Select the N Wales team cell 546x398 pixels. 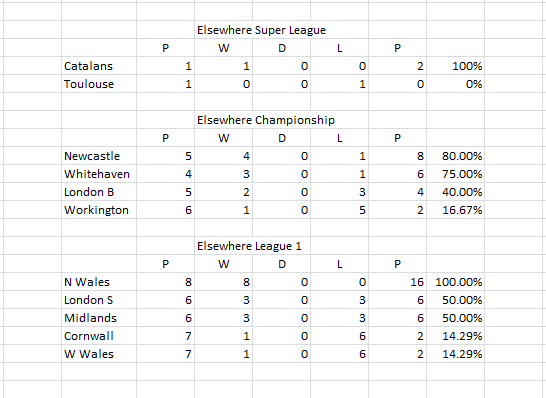(99, 282)
